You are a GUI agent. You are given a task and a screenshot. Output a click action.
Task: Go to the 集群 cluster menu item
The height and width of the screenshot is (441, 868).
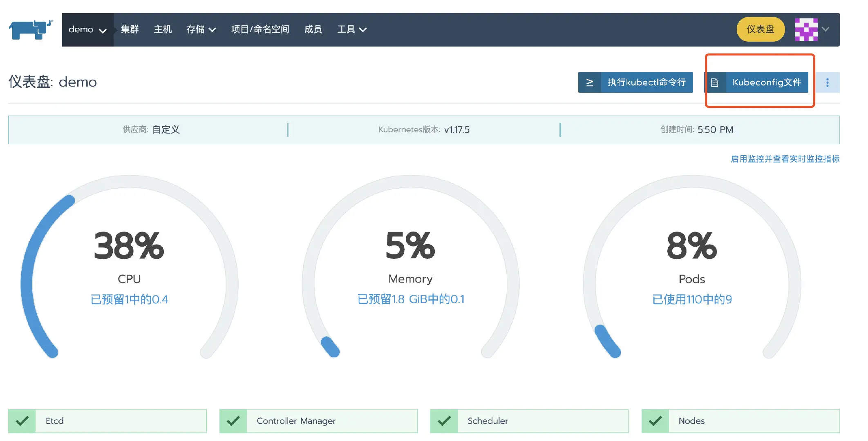(130, 29)
